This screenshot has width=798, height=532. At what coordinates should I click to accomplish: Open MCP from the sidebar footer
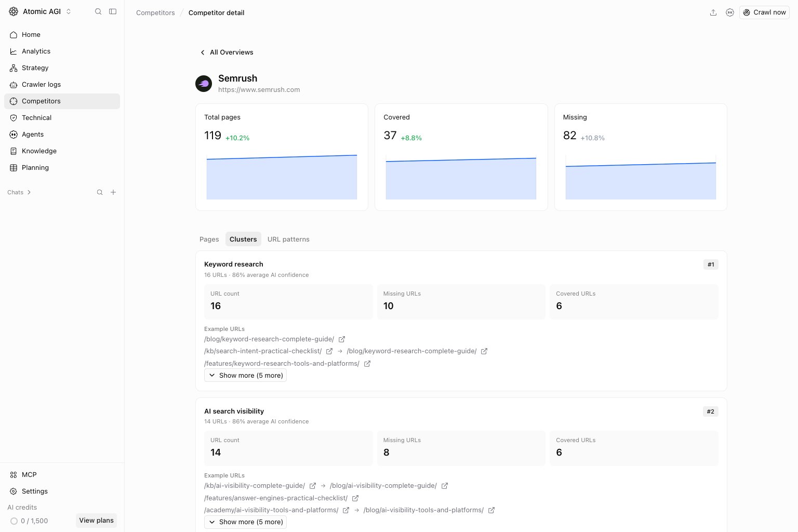pos(62,475)
